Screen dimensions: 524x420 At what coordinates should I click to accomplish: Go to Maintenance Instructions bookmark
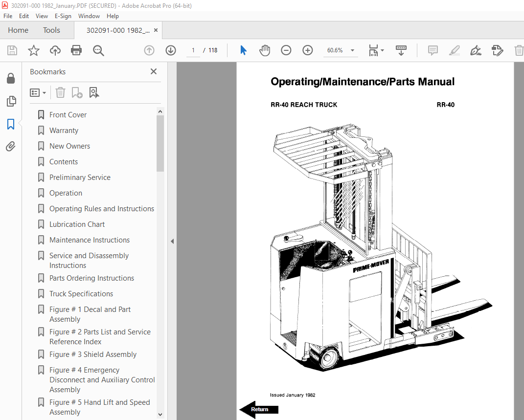pos(89,240)
